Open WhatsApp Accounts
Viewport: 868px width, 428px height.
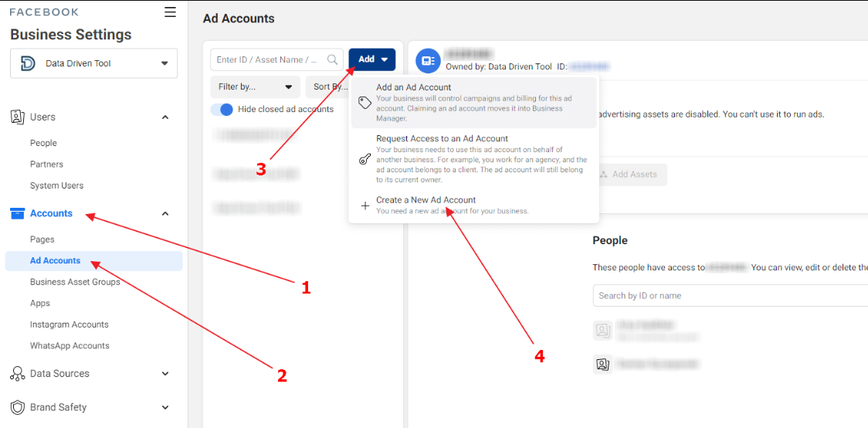(x=70, y=345)
